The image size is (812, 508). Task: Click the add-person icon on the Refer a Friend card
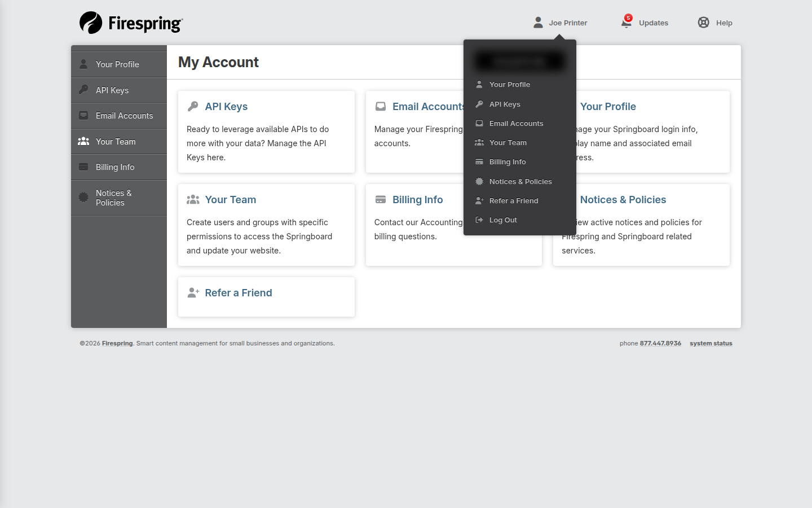click(193, 292)
